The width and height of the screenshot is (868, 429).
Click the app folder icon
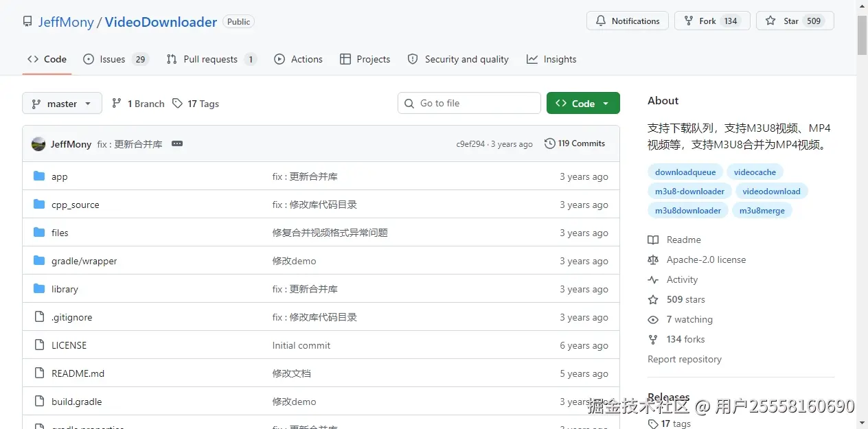39,176
